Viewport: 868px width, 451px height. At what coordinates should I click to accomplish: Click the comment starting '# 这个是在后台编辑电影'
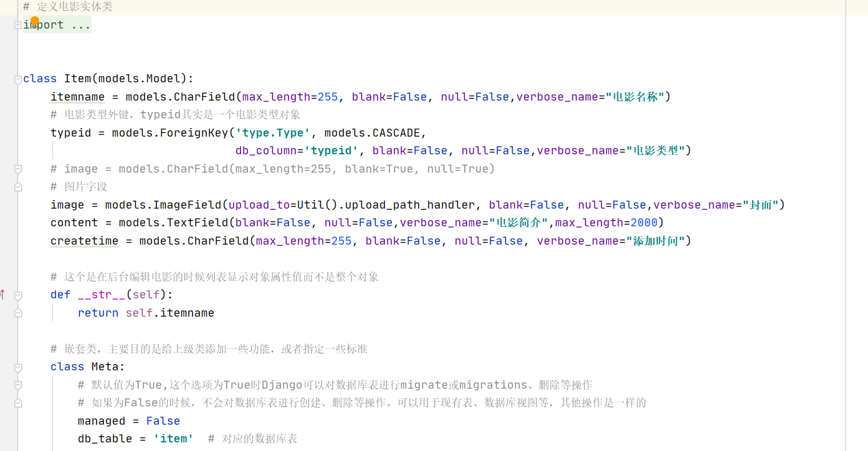click(x=215, y=277)
